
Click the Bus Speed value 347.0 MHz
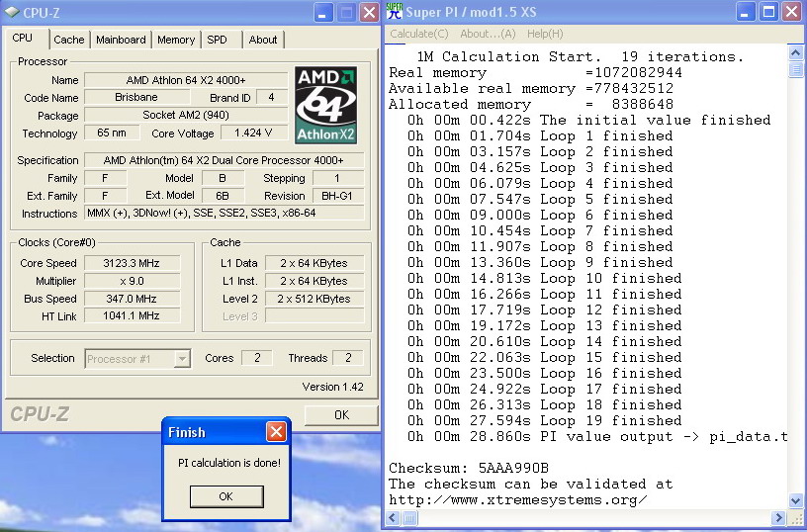(132, 299)
